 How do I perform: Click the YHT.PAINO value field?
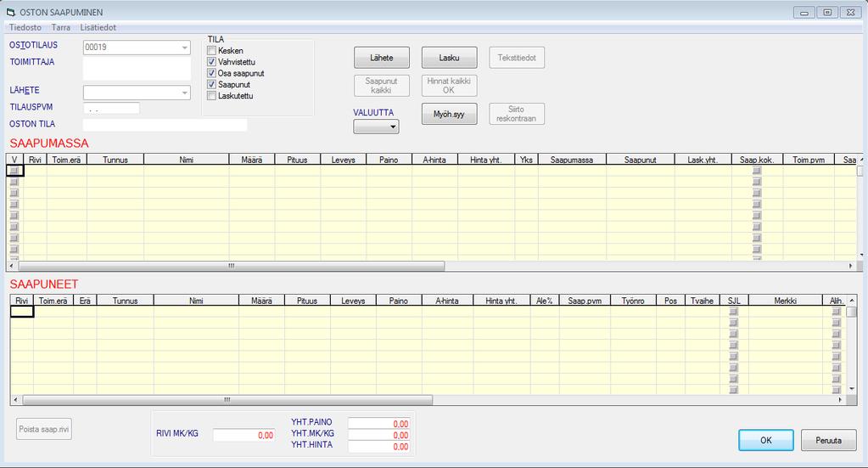click(378, 424)
